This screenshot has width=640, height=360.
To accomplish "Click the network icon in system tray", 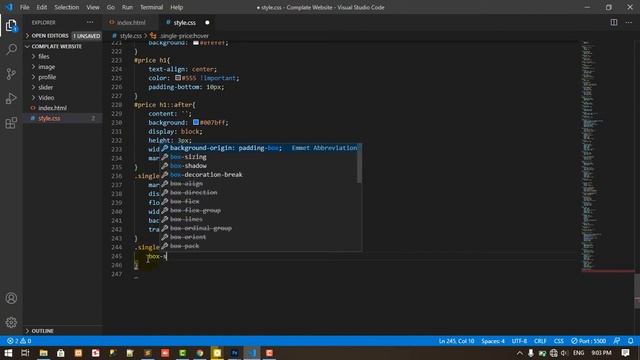I will (553, 353).
